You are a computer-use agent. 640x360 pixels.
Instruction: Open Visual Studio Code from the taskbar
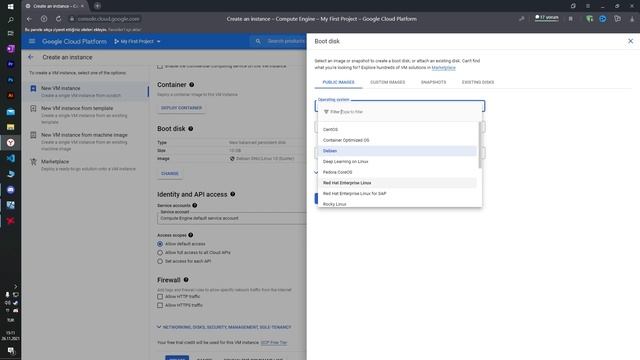coord(11,158)
